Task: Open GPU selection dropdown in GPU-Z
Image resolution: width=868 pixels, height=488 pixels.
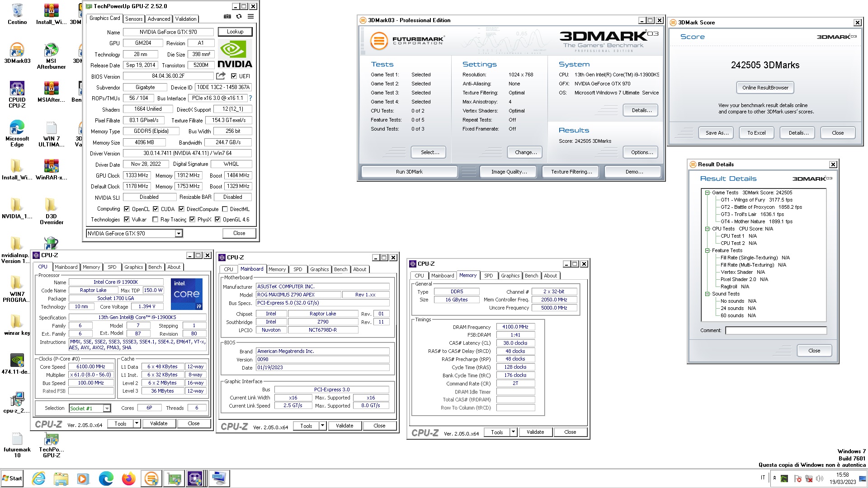Action: click(179, 233)
